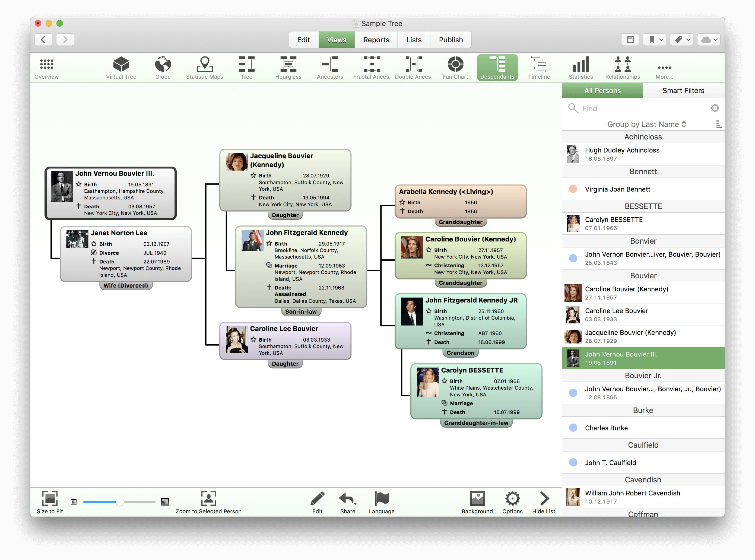Click the Share button
This screenshot has height=560, width=755.
[x=347, y=502]
